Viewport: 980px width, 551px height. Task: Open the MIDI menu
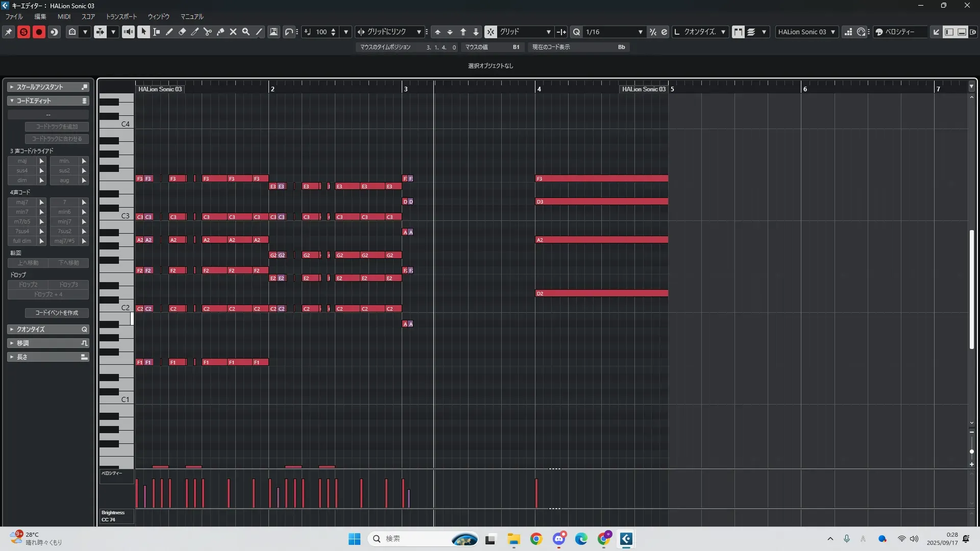click(64, 17)
